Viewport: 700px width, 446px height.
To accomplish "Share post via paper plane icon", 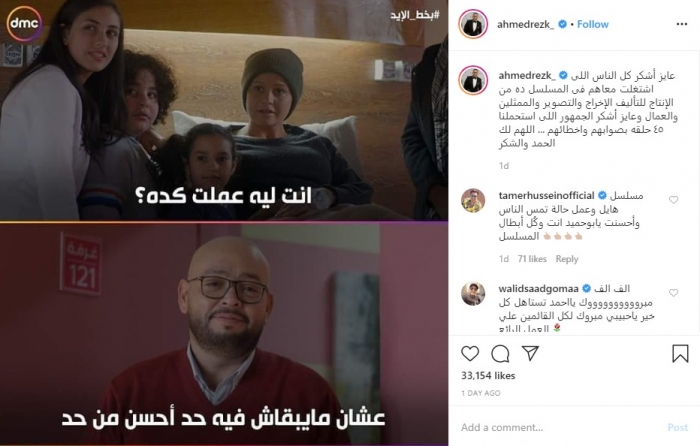I will point(530,353).
